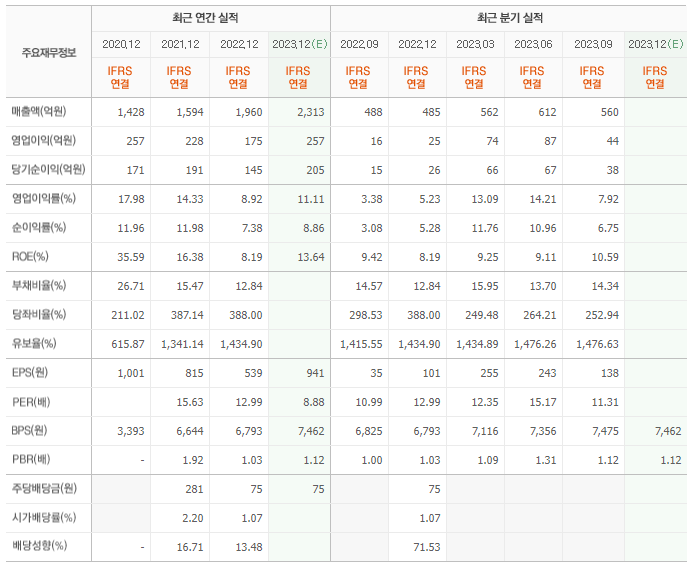Image resolution: width=694 pixels, height=567 pixels.
Task: Select the PER(배) row label
Action: [x=31, y=402]
